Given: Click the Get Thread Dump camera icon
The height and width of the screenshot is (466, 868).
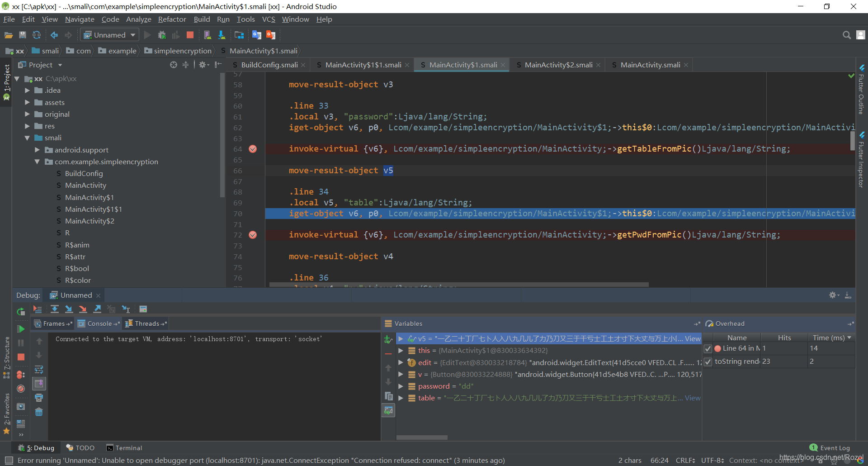Looking at the screenshot, I should tap(21, 406).
